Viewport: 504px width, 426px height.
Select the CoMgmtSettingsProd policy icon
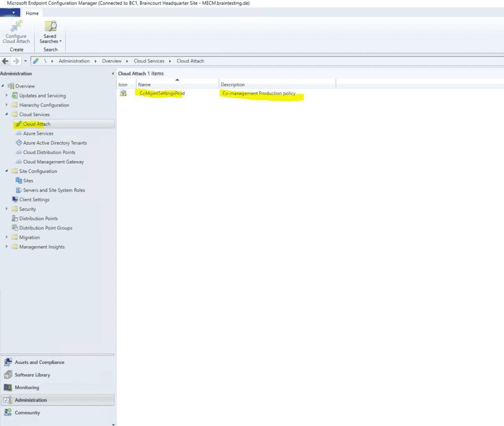(x=123, y=94)
